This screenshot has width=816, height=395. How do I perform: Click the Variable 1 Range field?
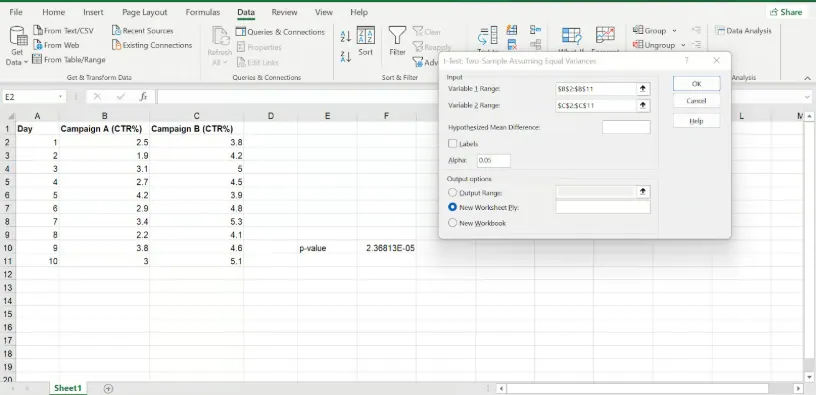coord(596,89)
